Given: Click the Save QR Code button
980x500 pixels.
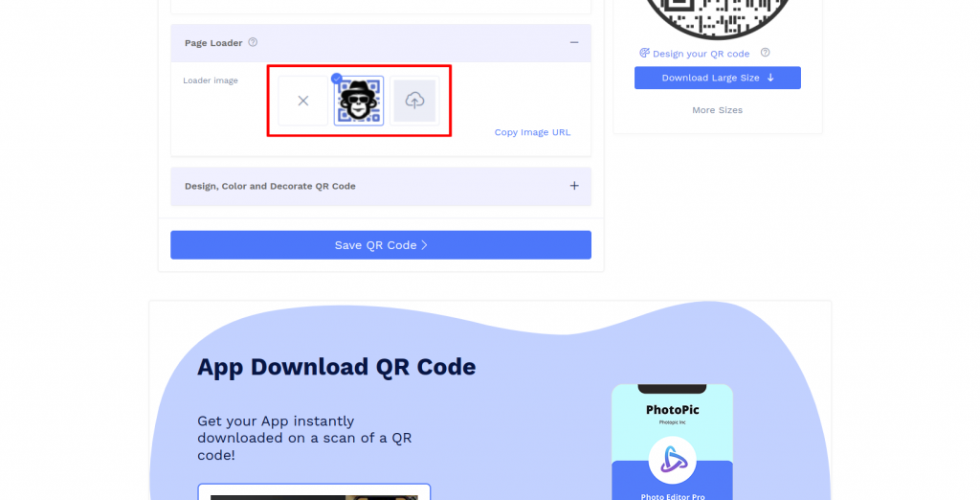Looking at the screenshot, I should coord(381,244).
